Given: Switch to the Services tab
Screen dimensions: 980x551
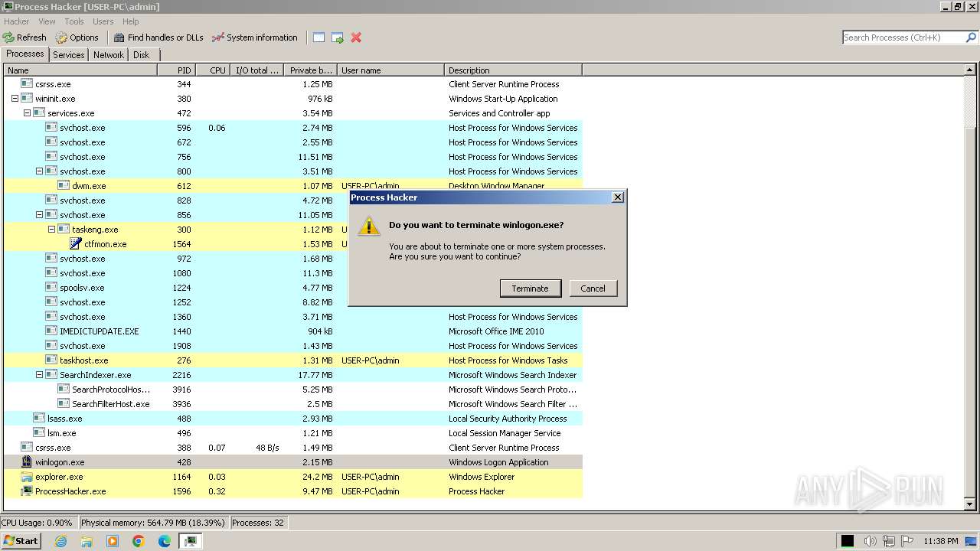Looking at the screenshot, I should [x=69, y=55].
